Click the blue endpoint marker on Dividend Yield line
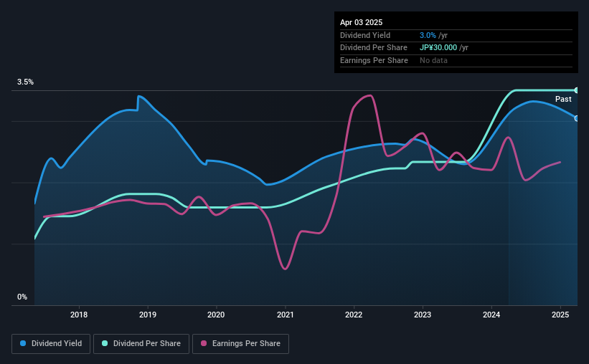 point(577,118)
